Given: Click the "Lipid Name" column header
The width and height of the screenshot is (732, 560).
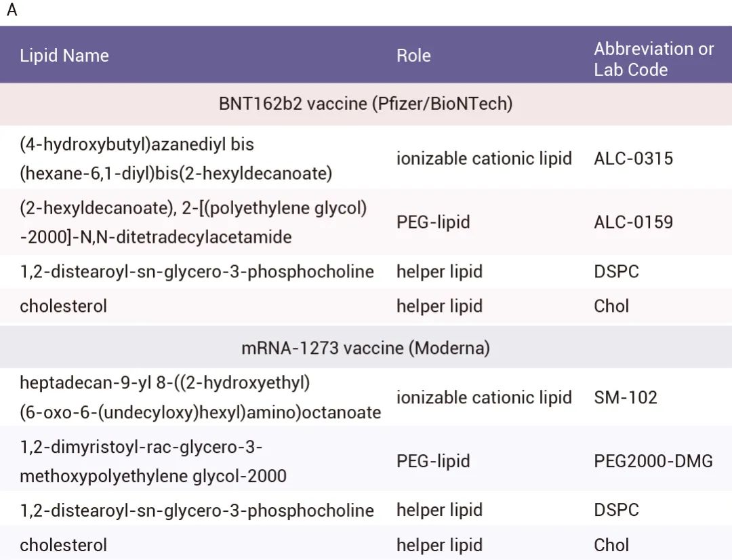Looking at the screenshot, I should click(x=64, y=56).
